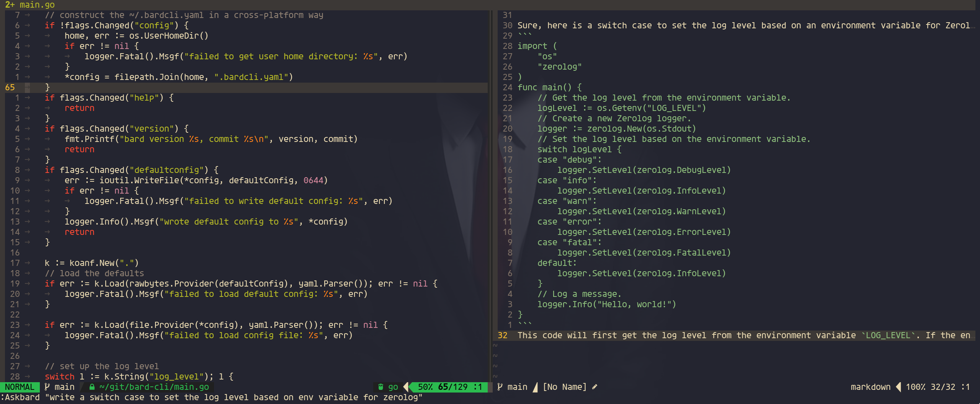Click the NORMAL mode indicator
Viewport: 980px width, 404px height.
(20, 387)
